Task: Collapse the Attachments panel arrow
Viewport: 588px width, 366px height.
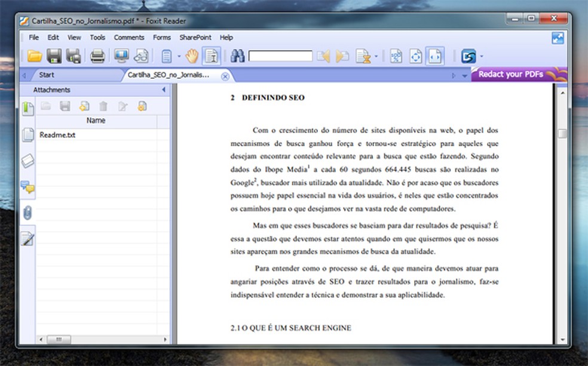Action: pos(164,90)
